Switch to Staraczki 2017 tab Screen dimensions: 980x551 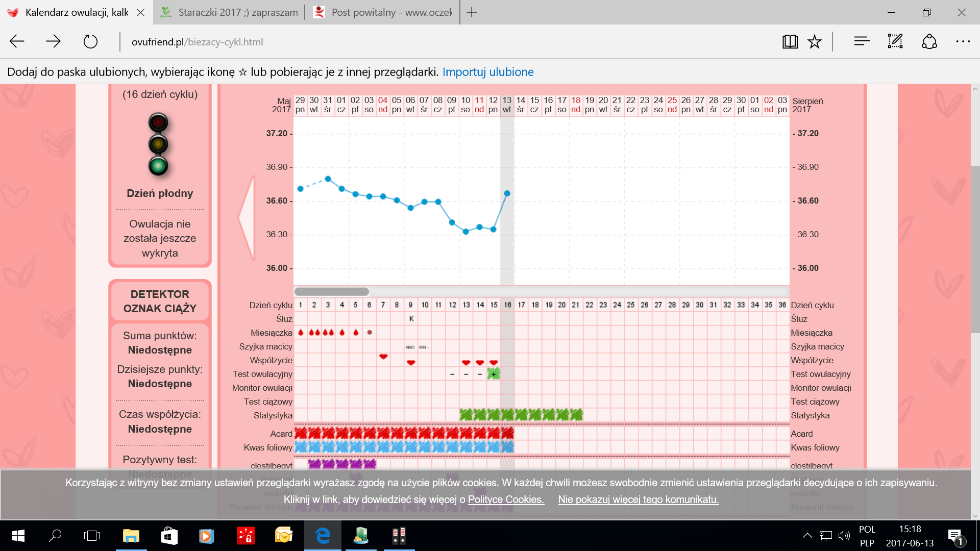point(230,12)
